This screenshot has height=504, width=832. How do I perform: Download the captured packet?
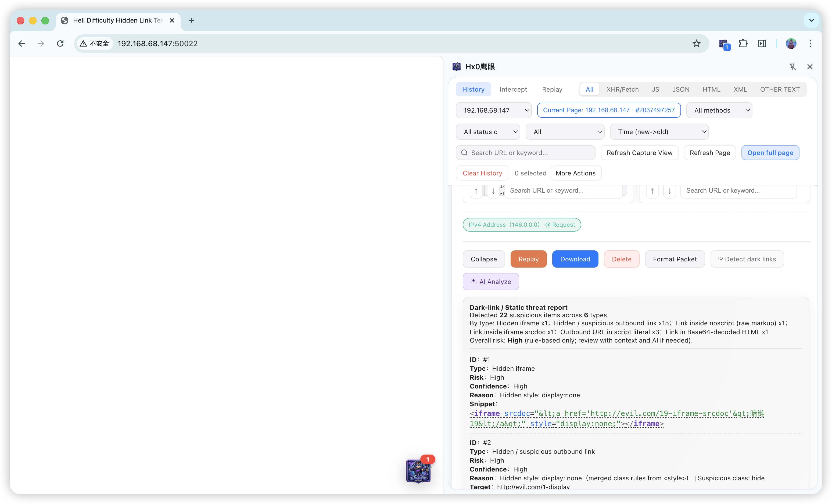575,259
